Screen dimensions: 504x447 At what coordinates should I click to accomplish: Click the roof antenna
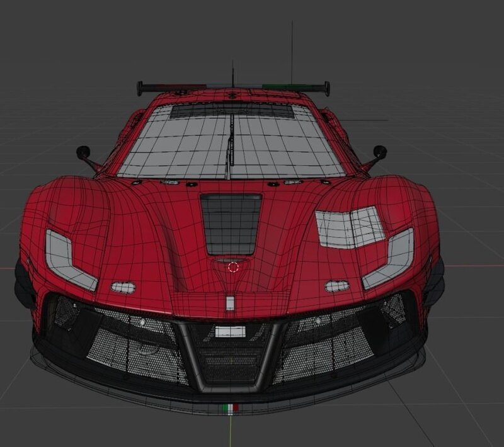click(232, 72)
